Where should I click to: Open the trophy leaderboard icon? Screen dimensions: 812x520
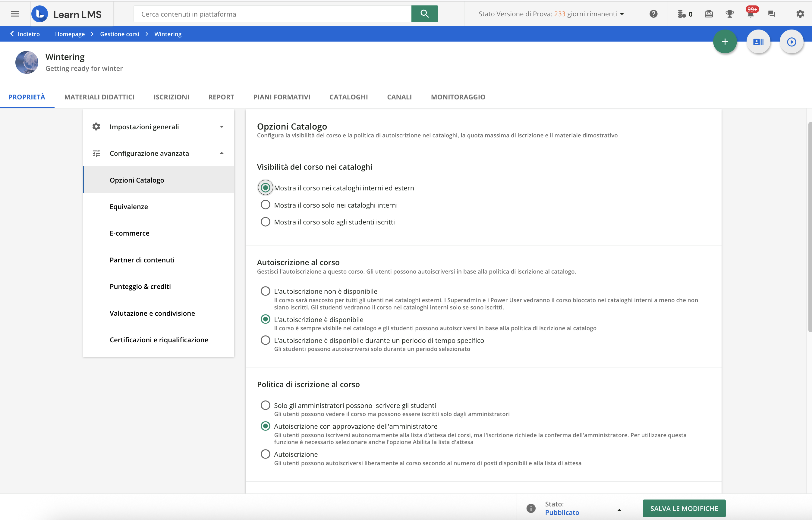pyautogui.click(x=730, y=14)
